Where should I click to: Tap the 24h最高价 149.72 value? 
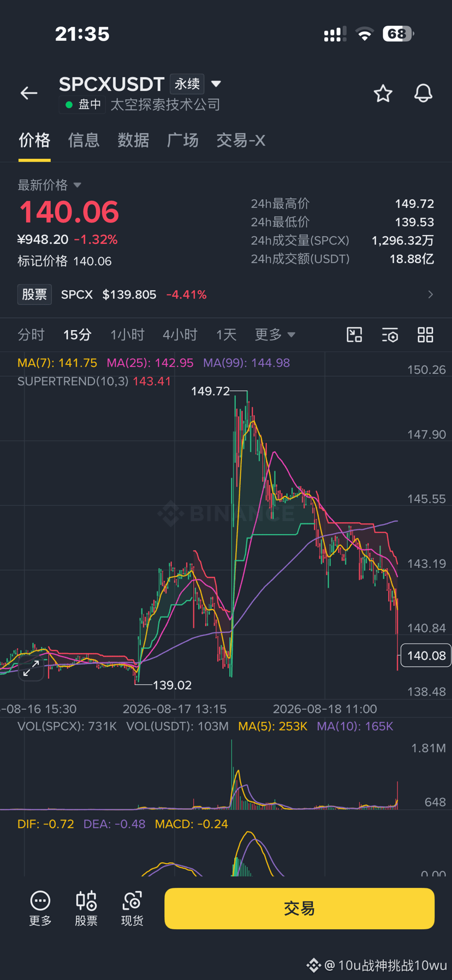(x=414, y=204)
